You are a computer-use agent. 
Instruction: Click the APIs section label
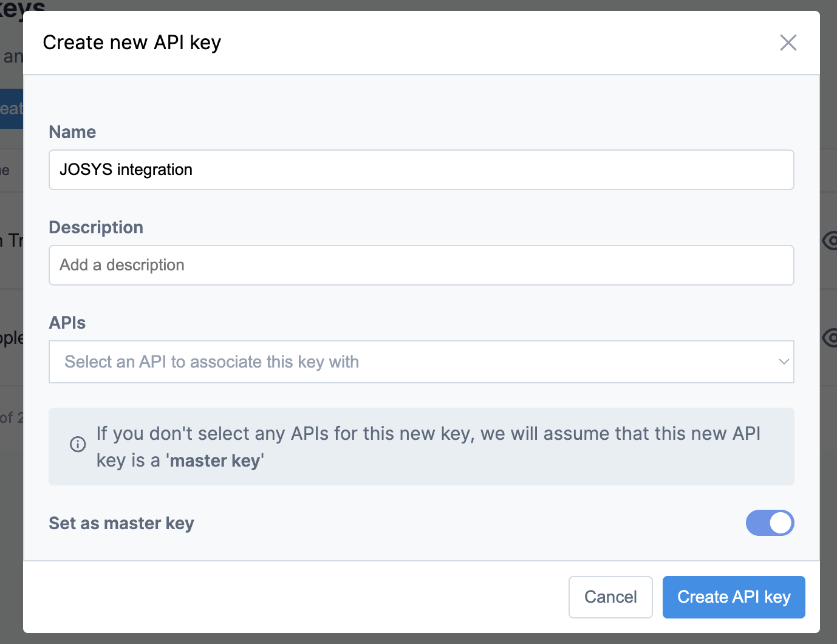point(67,323)
